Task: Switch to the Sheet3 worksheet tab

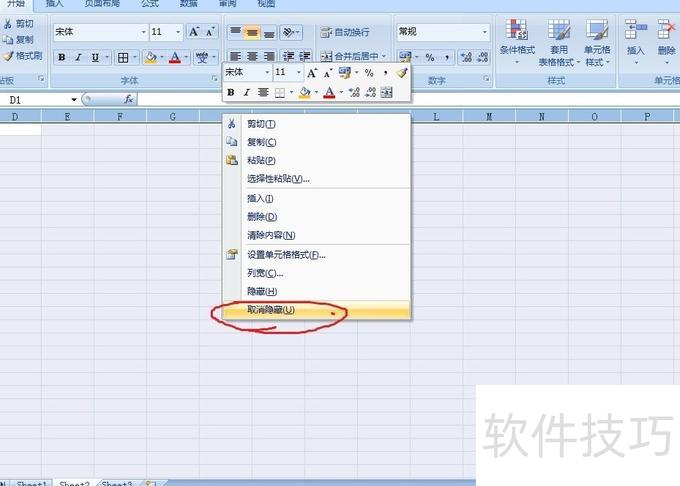Action: 116,483
